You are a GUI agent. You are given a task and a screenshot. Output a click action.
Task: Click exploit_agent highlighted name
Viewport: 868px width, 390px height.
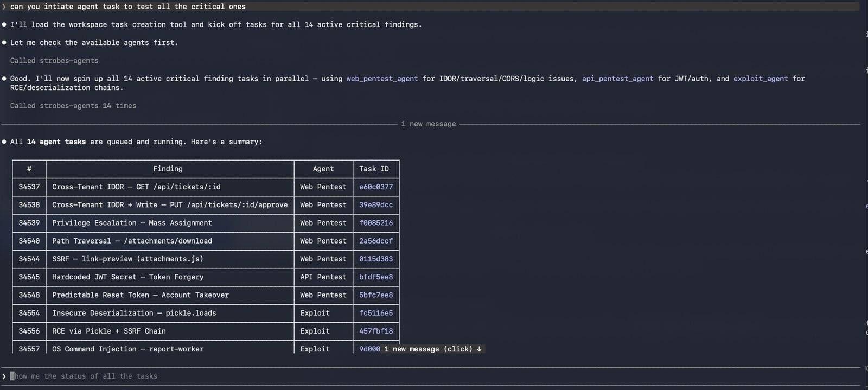761,79
